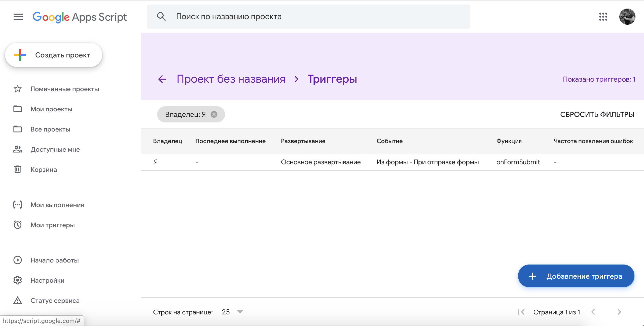Screen dimensions: 644x326
Task: Click the Страница 1 из 1 label
Action: (557, 312)
